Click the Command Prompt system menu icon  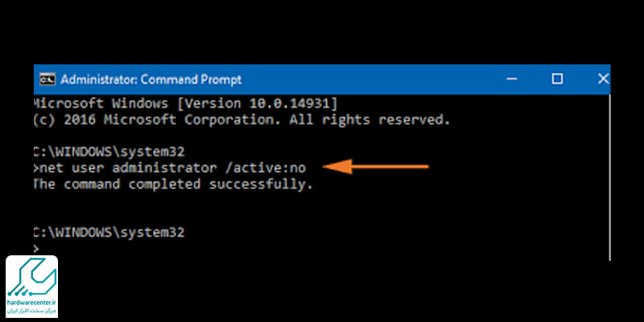47,79
